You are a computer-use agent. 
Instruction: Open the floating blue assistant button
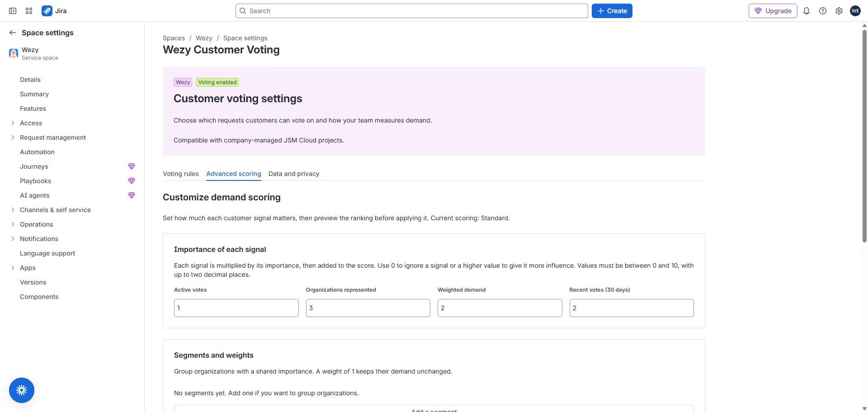(x=22, y=390)
